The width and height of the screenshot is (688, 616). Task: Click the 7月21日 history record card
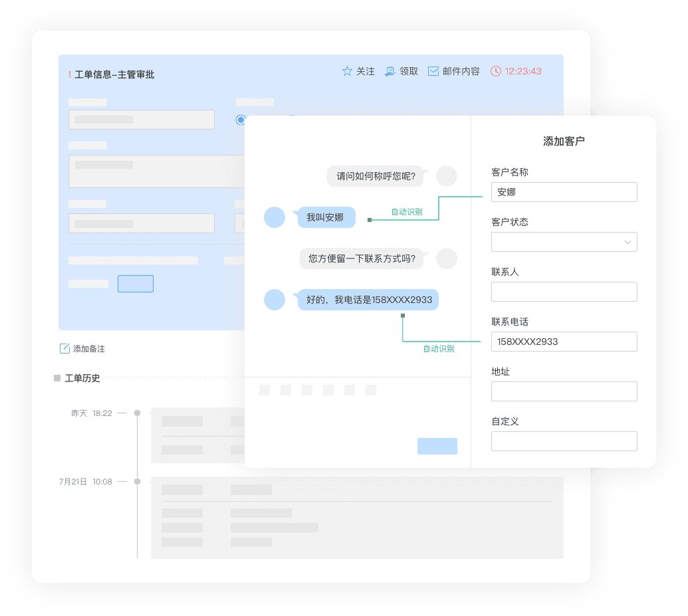click(357, 517)
